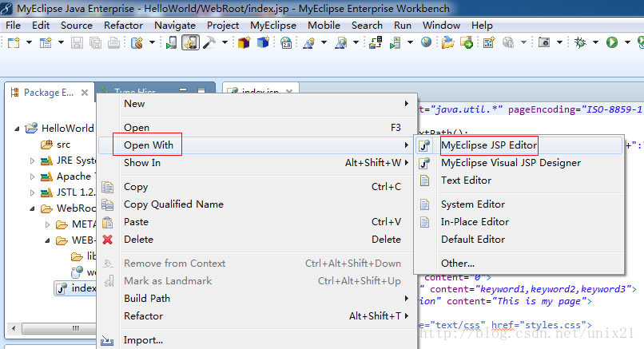Click the New file wizard icon
Viewport: 644px width, 349px height.
point(14,42)
